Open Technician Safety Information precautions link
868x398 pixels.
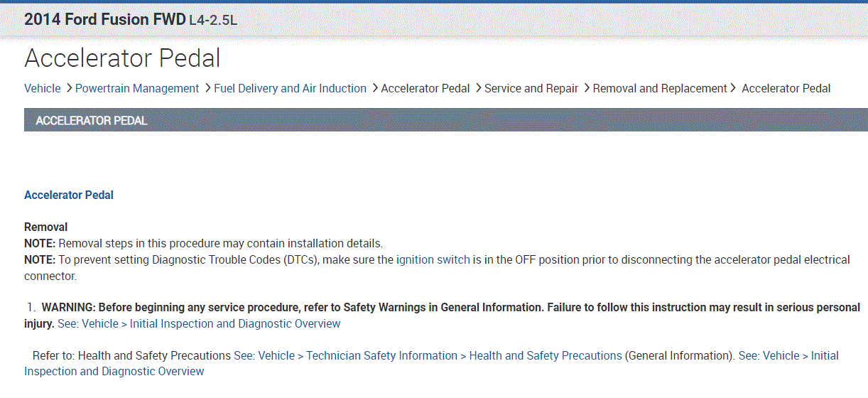click(428, 355)
